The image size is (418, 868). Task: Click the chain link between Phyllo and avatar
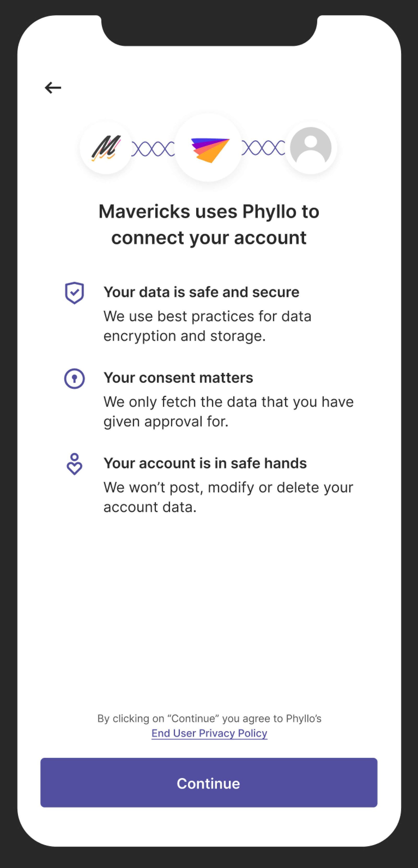tap(263, 148)
